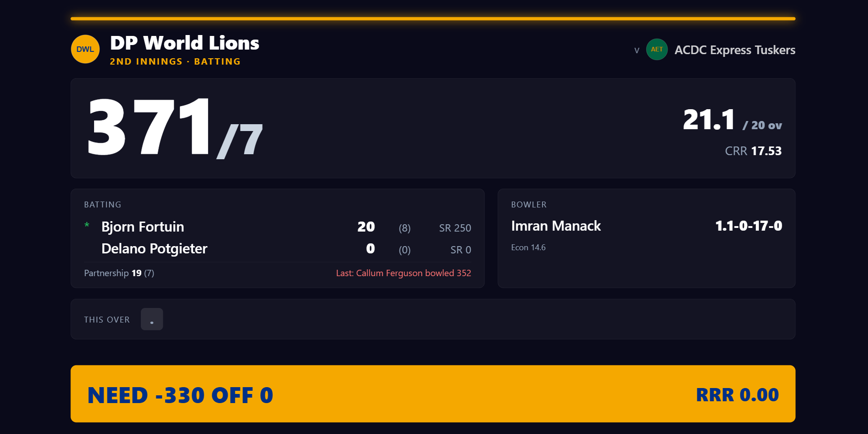868x434 pixels.
Task: Open ACDC Express Tuskers team name
Action: tap(735, 50)
